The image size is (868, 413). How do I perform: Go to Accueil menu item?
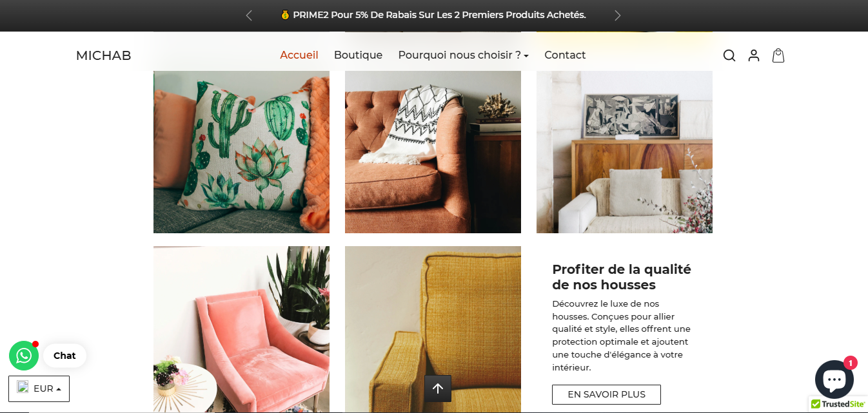pos(299,55)
